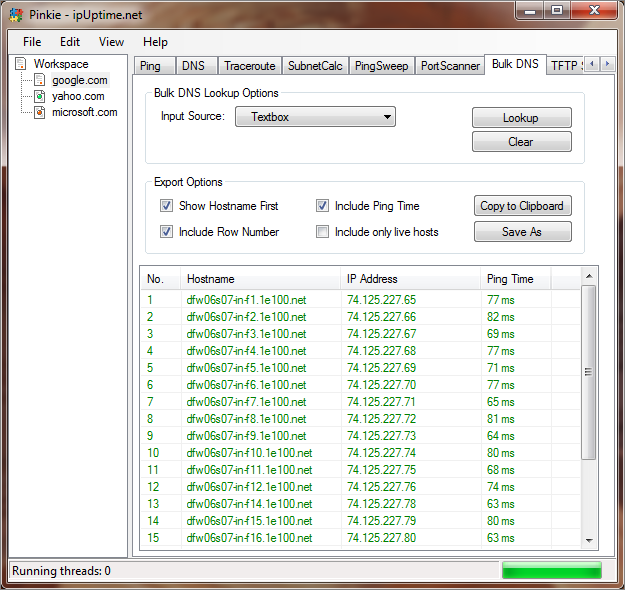Uncheck Show Hostname First option
Image resolution: width=625 pixels, height=590 pixels.
pyautogui.click(x=167, y=206)
